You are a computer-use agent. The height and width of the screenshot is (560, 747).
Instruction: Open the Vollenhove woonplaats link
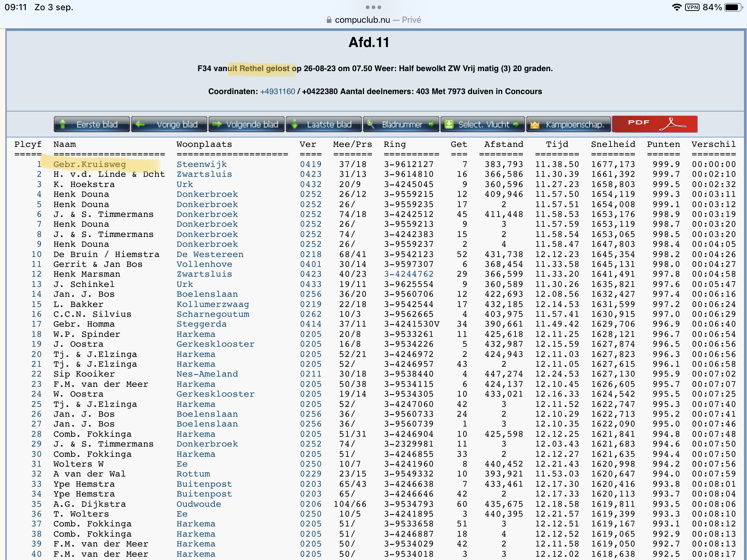[x=204, y=264]
